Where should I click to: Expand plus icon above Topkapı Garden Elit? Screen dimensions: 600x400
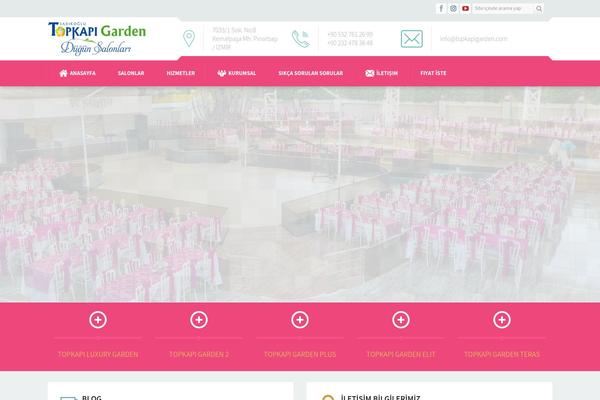[401, 320]
